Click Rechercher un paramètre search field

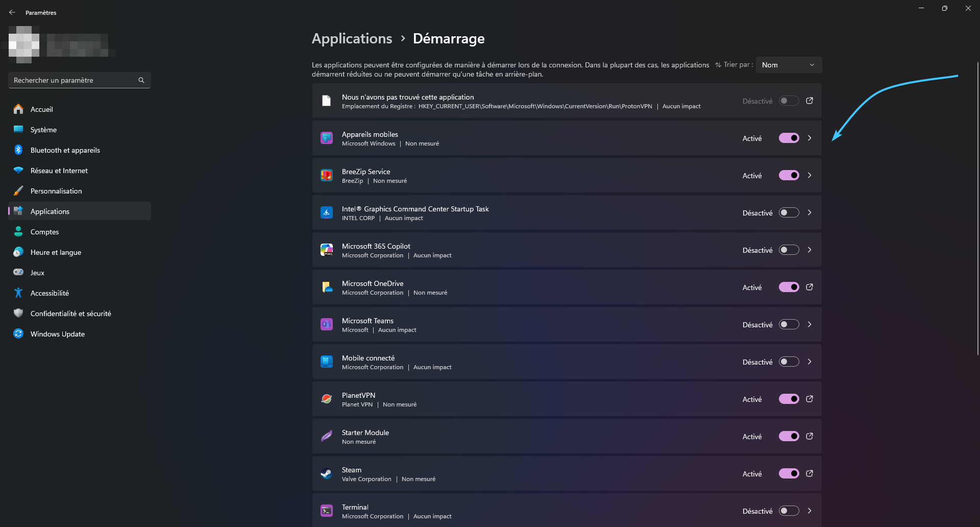click(x=80, y=80)
